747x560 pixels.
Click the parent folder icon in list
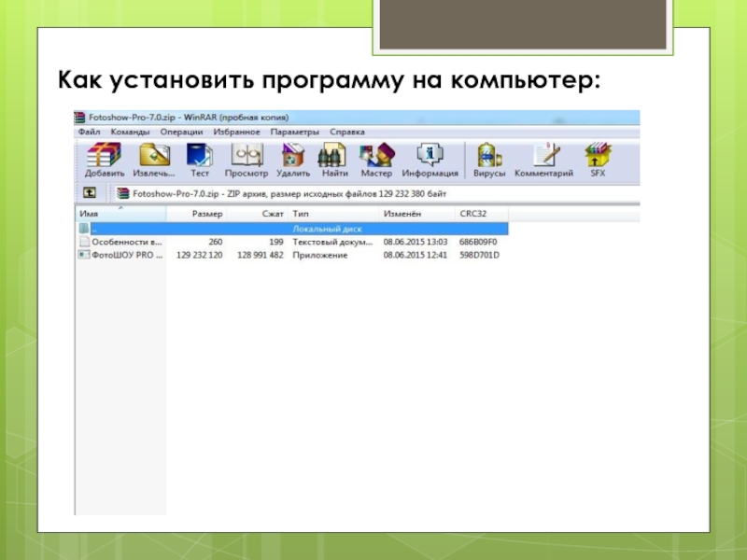click(x=84, y=229)
